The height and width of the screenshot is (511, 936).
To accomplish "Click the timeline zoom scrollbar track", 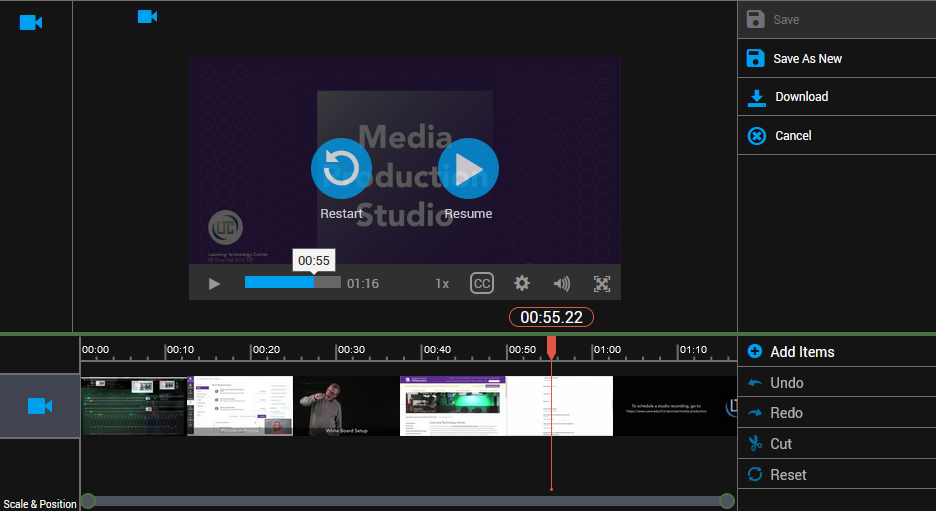I will point(407,501).
